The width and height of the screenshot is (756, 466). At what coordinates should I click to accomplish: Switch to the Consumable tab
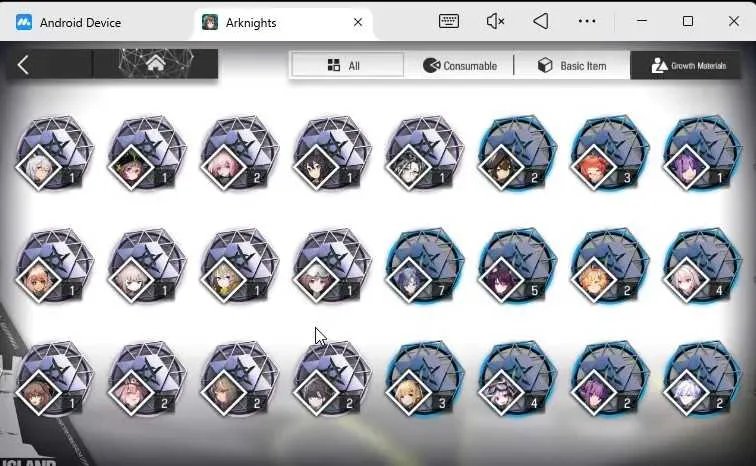pos(459,66)
